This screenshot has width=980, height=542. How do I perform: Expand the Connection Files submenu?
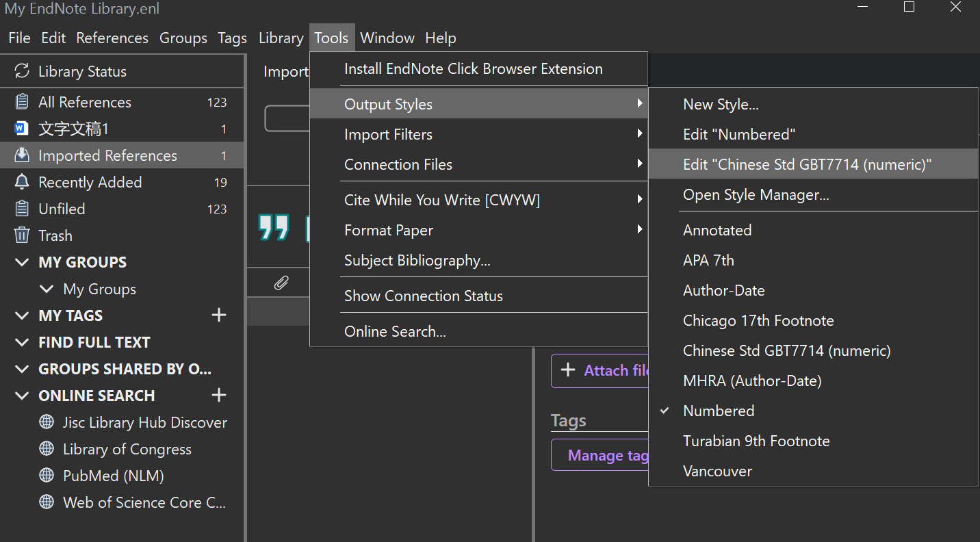478,164
